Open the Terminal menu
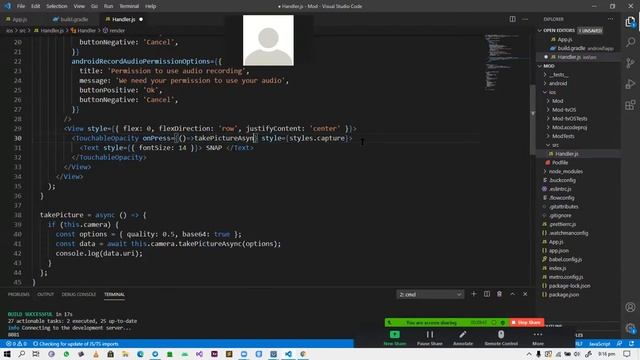 [129, 6]
